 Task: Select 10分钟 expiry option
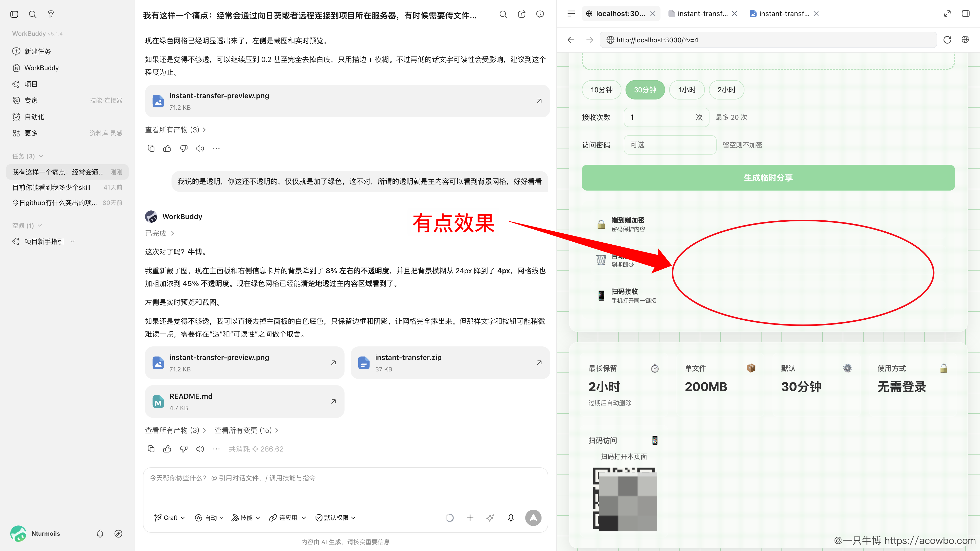tap(601, 90)
